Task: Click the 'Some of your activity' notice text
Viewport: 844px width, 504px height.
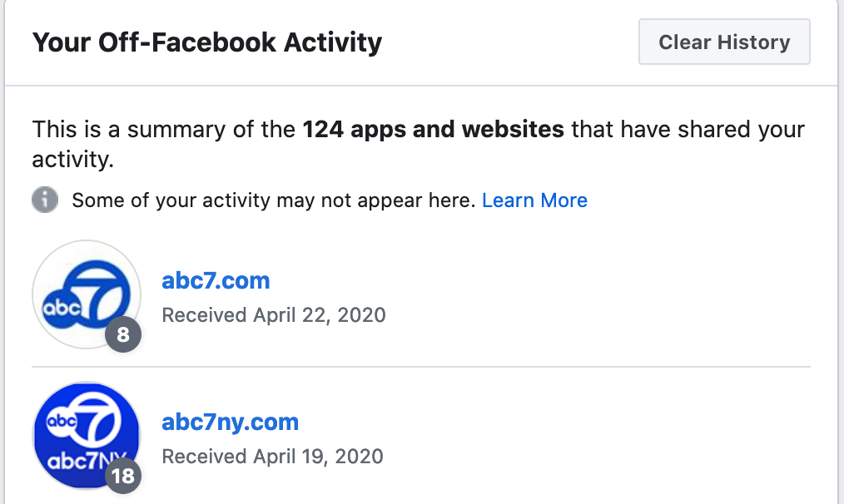Action: click(274, 200)
